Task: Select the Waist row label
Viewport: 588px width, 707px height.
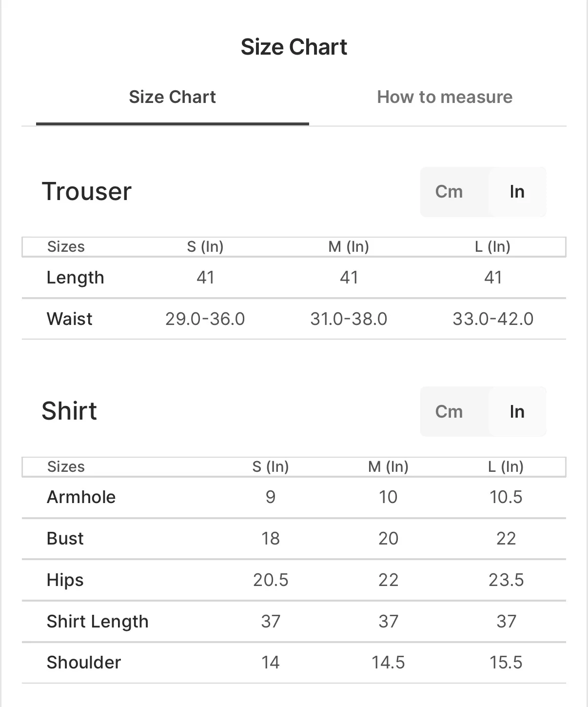Action: 69,319
